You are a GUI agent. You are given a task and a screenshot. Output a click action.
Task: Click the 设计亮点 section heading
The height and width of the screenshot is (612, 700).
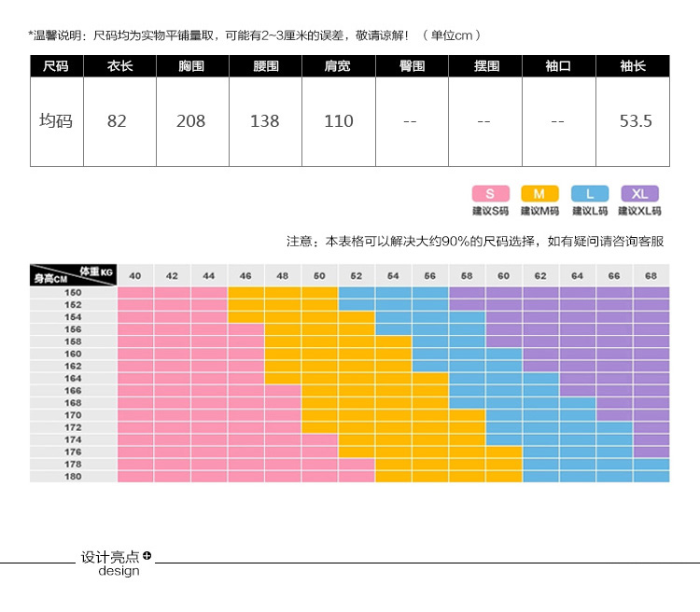[x=110, y=557]
